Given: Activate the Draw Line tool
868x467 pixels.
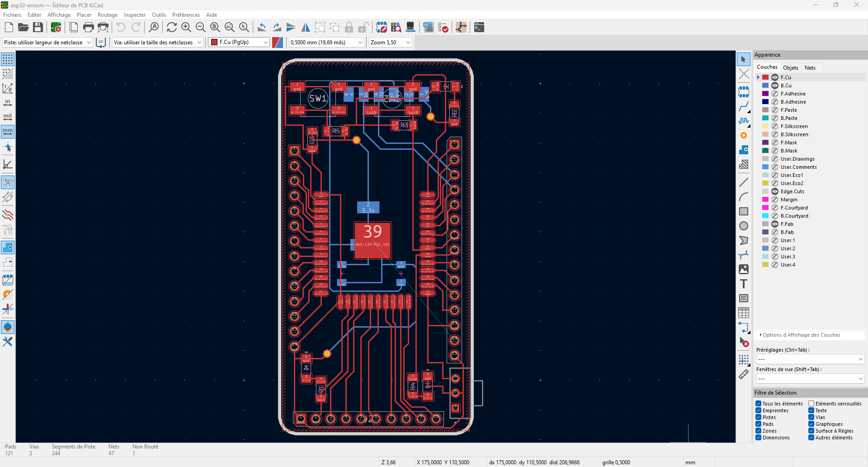Looking at the screenshot, I should click(x=744, y=182).
